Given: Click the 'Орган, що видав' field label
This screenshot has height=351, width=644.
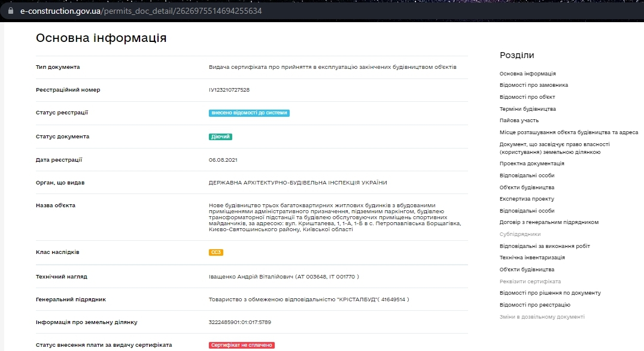Looking at the screenshot, I should pos(60,183).
